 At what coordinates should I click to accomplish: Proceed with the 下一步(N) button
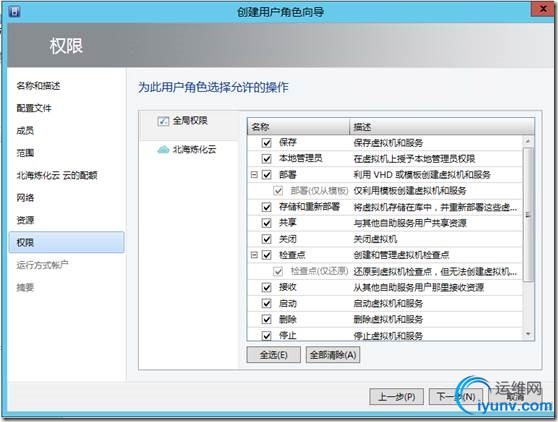pos(456,396)
